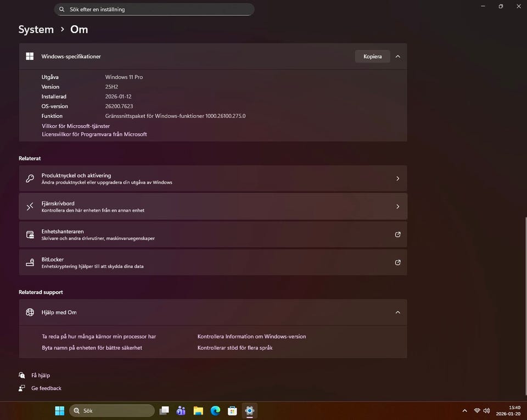This screenshot has width=527, height=420.
Task: Open Microsoft Teams from the taskbar
Action: click(x=181, y=411)
